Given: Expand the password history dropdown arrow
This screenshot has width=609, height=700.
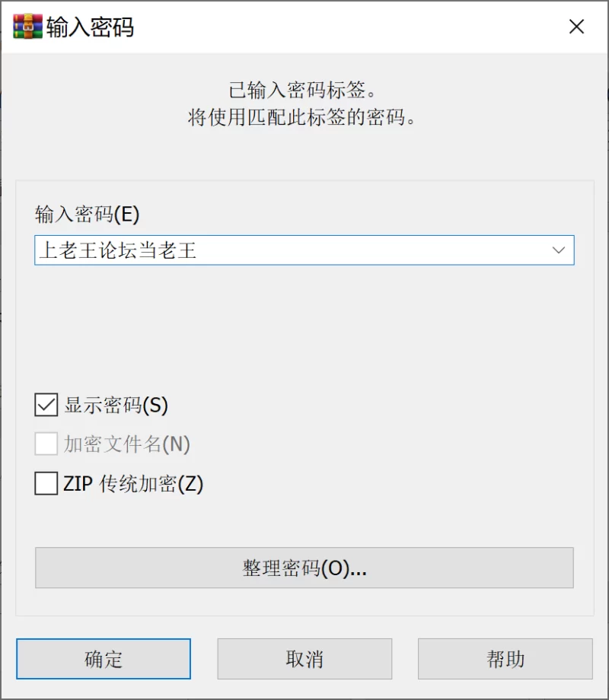Looking at the screenshot, I should [559, 250].
